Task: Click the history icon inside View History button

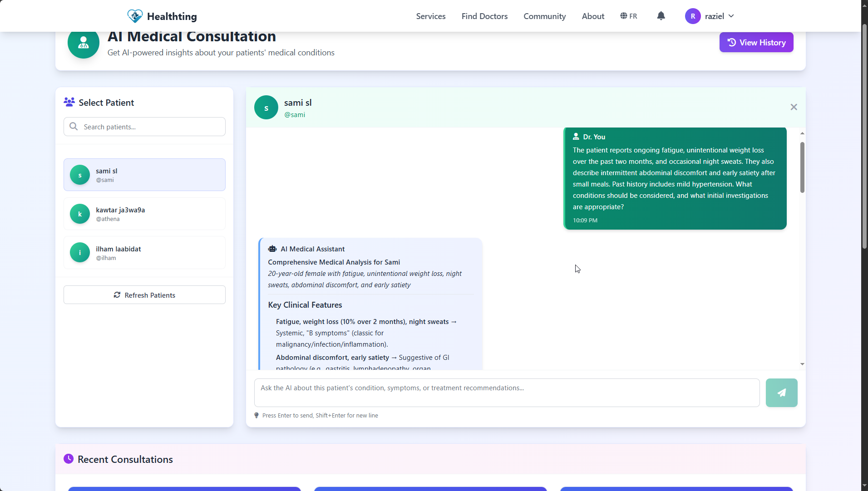Action: [731, 42]
